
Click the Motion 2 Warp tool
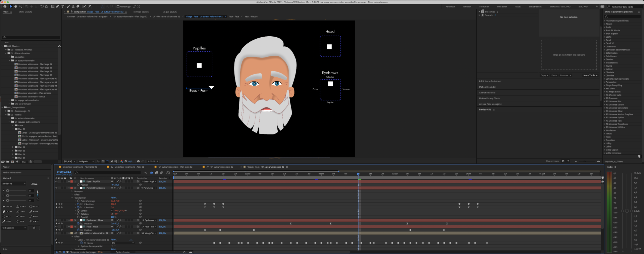tap(7, 221)
